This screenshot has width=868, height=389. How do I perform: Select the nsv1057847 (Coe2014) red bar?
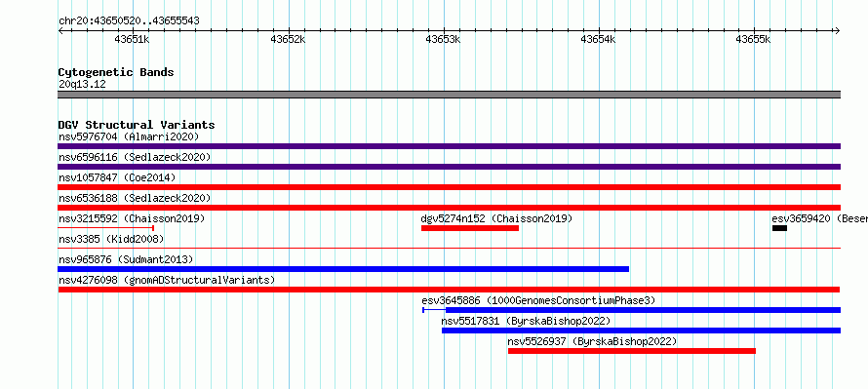[449, 187]
